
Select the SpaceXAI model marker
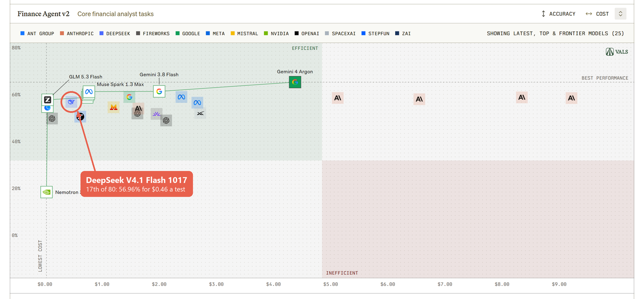coord(200,113)
